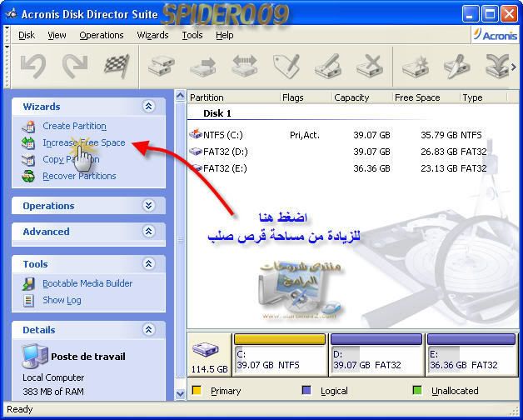This screenshot has width=523, height=420.
Task: Collapse the Tools panel
Action: (148, 264)
